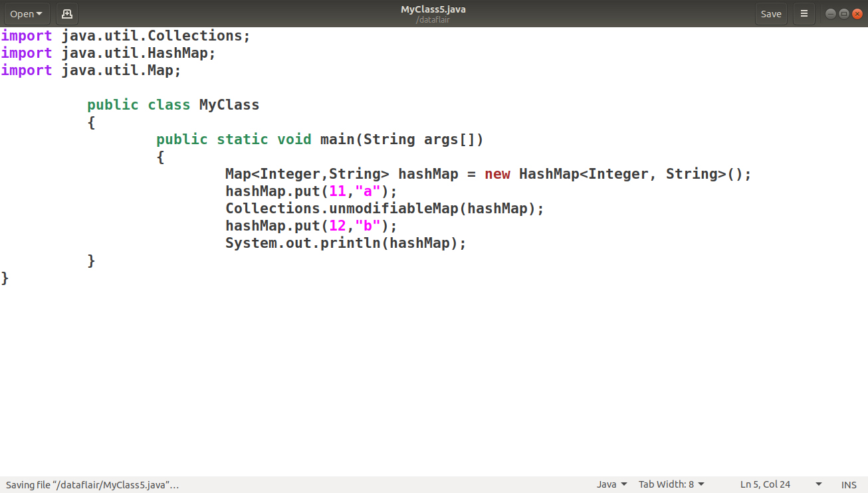This screenshot has width=868, height=493.
Task: Click the 'main(String args[])' method signature
Action: 402,140
